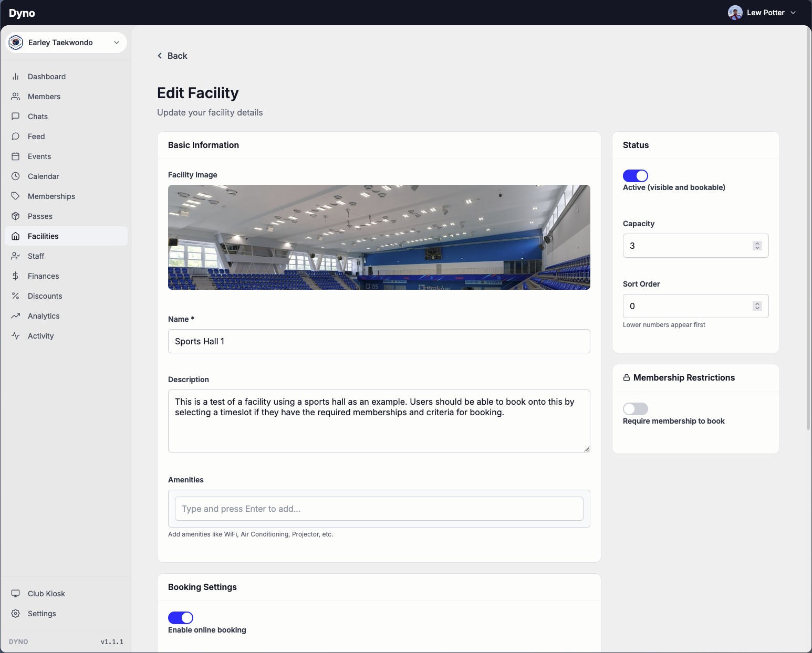
Task: Adjust the Capacity number stepper arrows
Action: click(x=757, y=246)
